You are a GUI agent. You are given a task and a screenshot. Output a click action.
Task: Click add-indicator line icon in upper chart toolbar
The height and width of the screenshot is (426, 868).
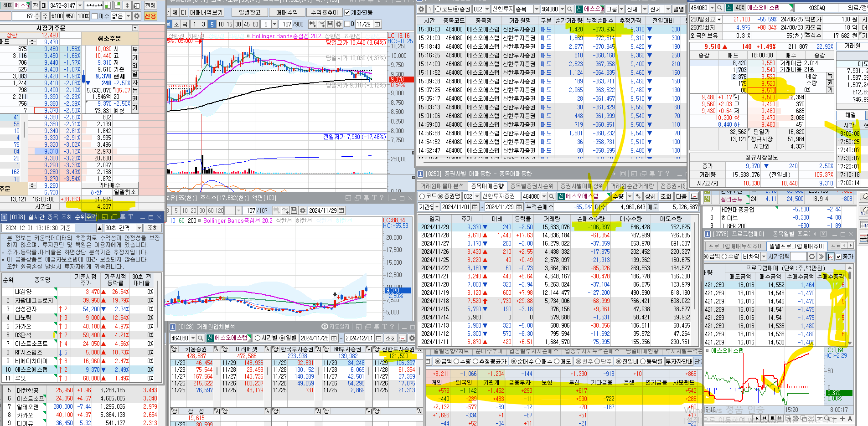321,24
